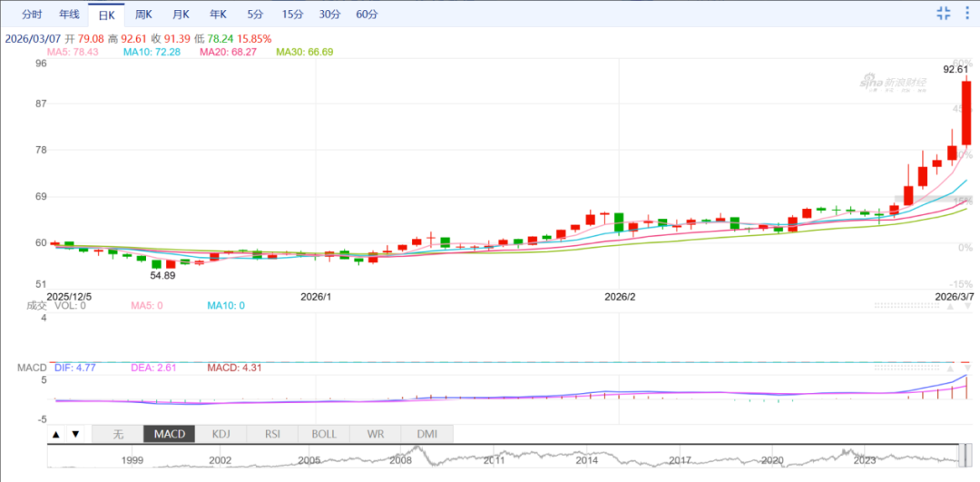Screen dimensions: 980x482
Task: Toggle the RSI indicator on
Action: (272, 434)
